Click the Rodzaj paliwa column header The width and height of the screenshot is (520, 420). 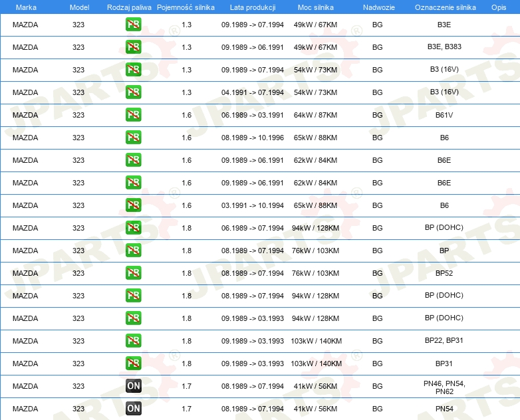129,7
